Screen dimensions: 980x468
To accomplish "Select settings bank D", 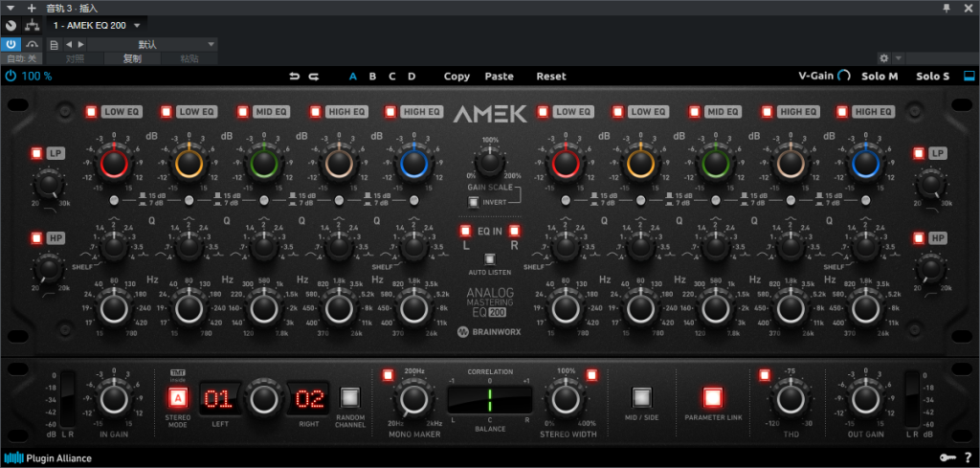I will (x=412, y=77).
